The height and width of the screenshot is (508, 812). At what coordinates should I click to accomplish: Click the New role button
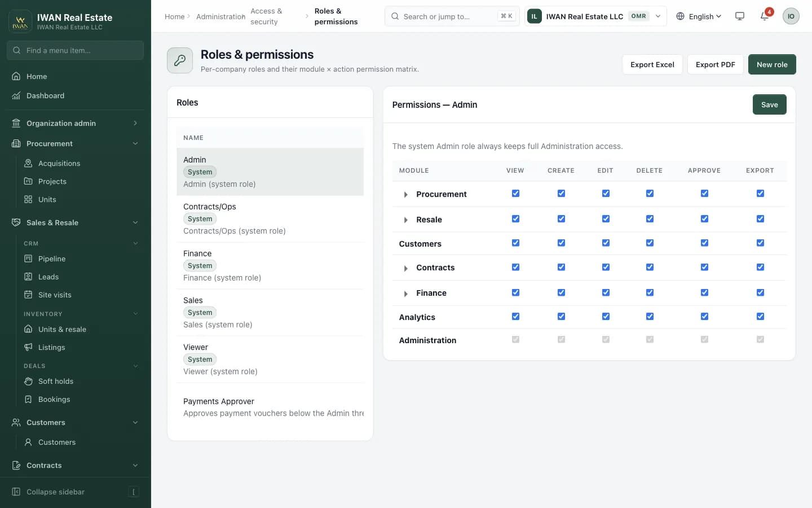coord(772,64)
